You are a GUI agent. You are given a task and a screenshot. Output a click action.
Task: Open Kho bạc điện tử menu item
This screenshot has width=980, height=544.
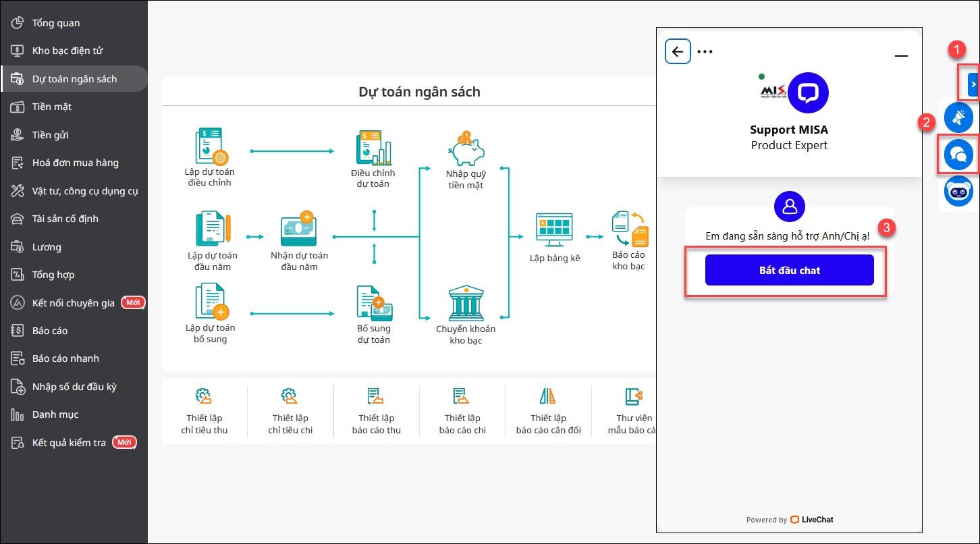(74, 51)
